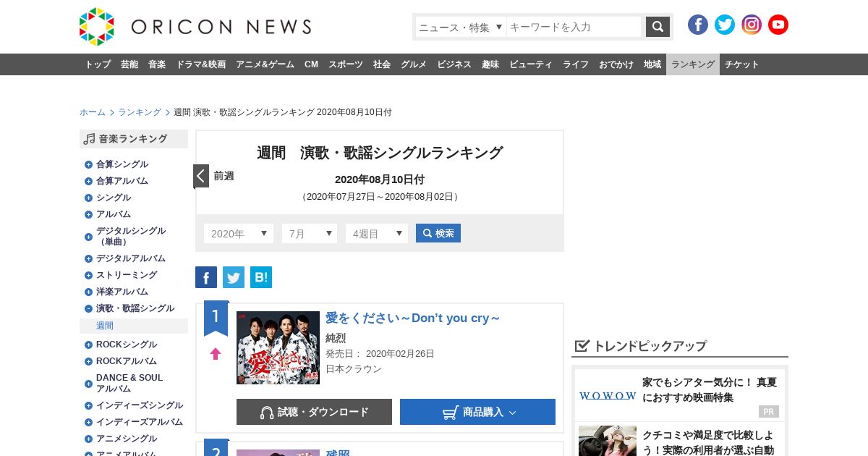Open the 音楽 nav item
The image size is (868, 456).
(x=157, y=64)
